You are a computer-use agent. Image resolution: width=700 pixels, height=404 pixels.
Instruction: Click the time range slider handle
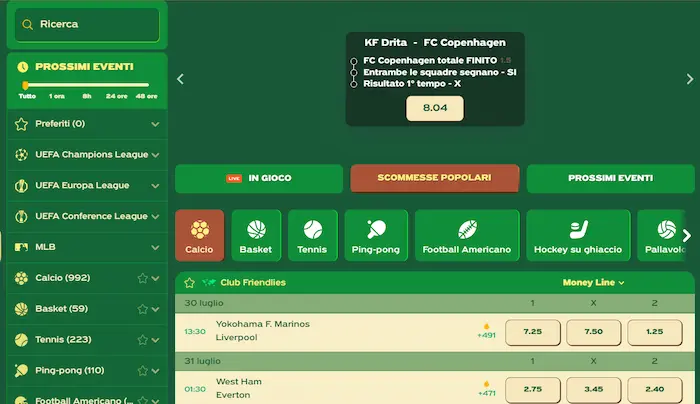click(25, 85)
